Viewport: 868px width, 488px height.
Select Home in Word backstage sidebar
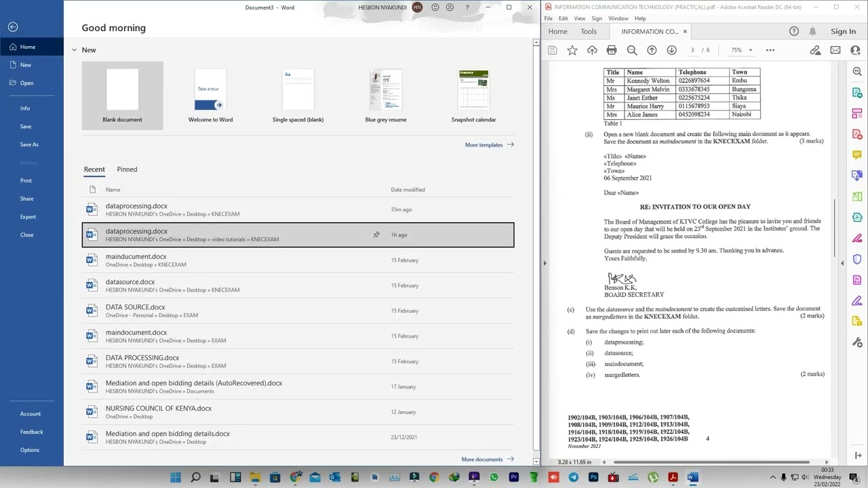pyautogui.click(x=32, y=47)
